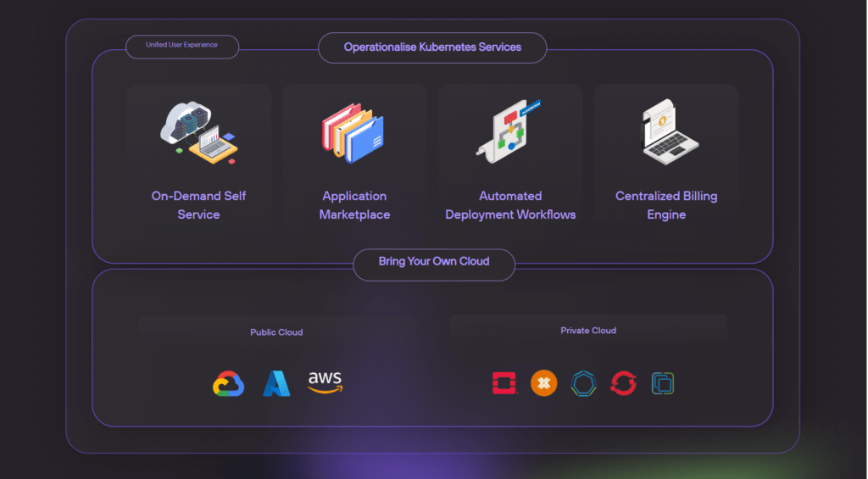Open the Private Cloud label bar
Screen dimensions: 868x479
pos(588,330)
